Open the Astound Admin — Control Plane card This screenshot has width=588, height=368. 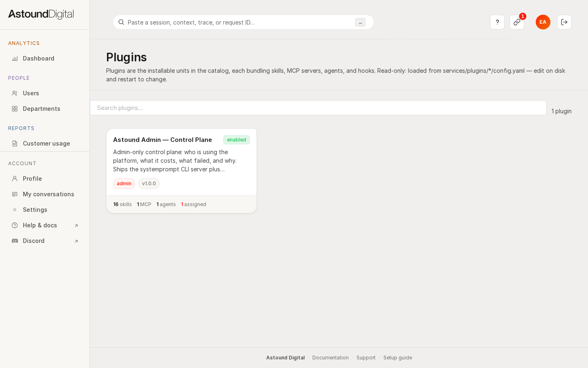coord(181,171)
